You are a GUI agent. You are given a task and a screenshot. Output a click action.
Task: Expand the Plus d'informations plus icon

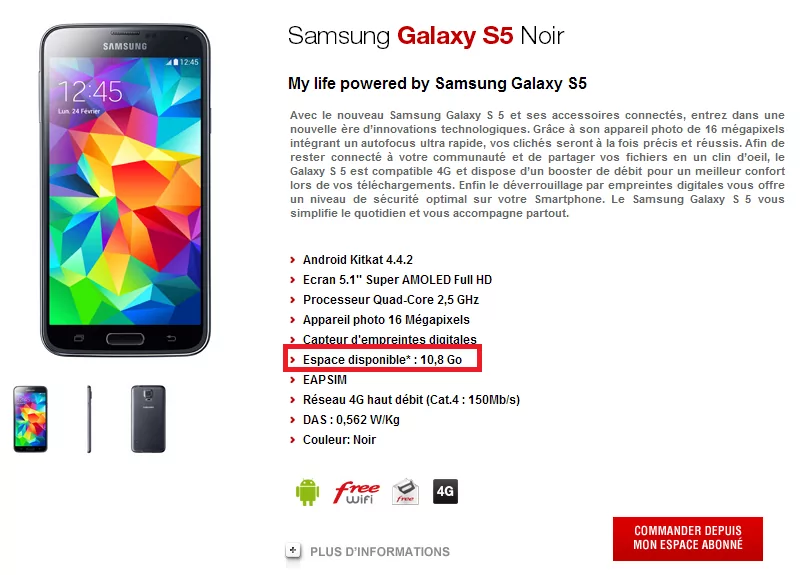point(293,551)
